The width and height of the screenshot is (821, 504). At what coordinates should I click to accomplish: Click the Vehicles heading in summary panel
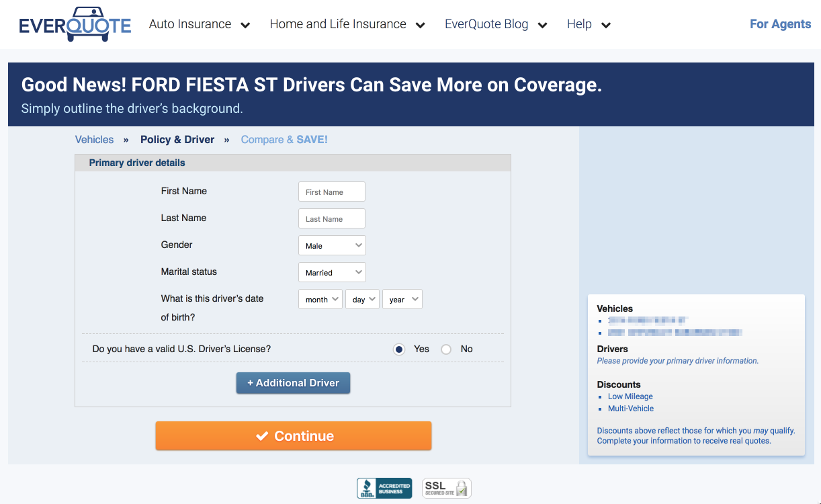point(615,308)
